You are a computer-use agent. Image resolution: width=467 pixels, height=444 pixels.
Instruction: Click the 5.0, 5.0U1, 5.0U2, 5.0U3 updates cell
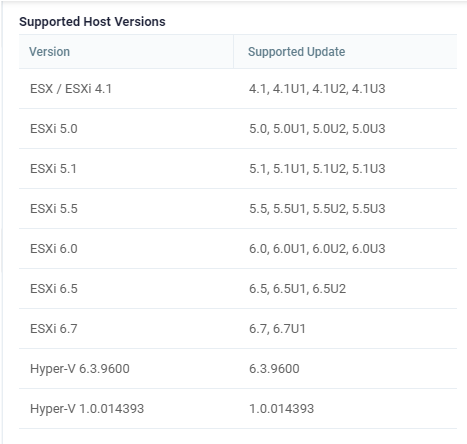345,129
